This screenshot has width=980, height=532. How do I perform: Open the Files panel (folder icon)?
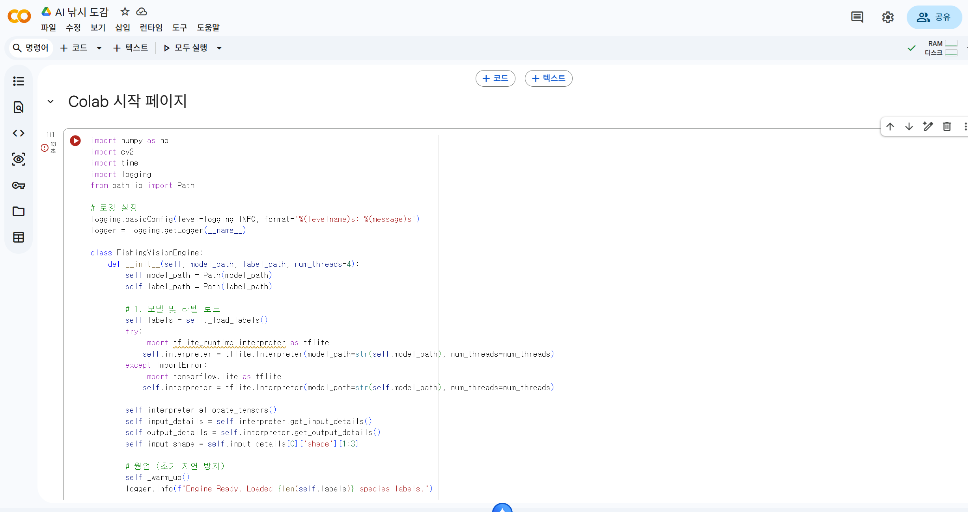coord(19,211)
